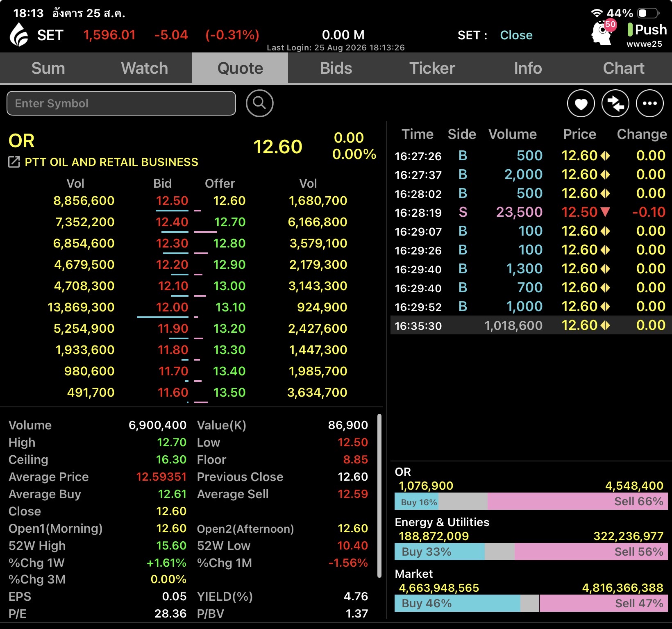
Task: Tap the P/E value 28.36
Action: click(x=170, y=614)
